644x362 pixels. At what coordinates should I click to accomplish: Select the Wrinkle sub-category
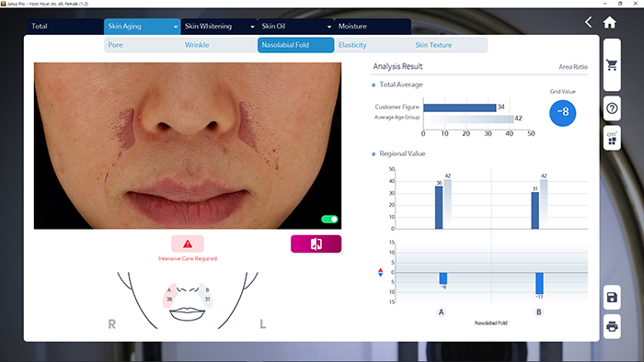pos(197,45)
